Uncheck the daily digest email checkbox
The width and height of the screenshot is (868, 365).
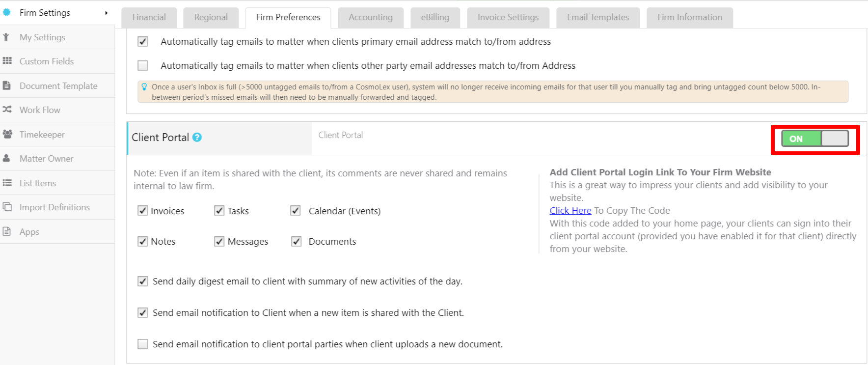[x=143, y=281]
